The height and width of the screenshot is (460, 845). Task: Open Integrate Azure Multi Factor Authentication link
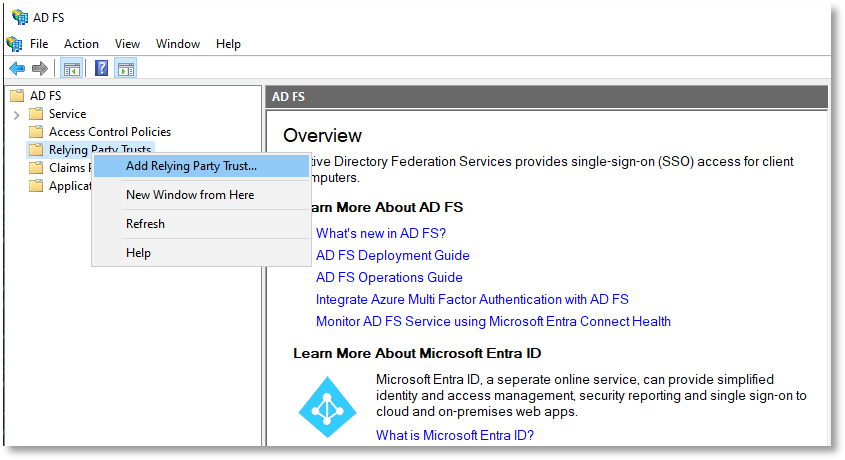[x=472, y=299]
